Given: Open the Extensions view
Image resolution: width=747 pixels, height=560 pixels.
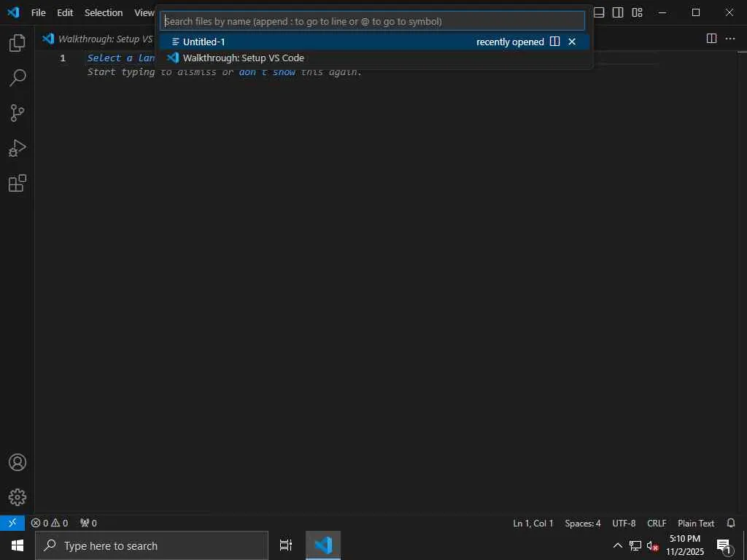Looking at the screenshot, I should pos(18,183).
